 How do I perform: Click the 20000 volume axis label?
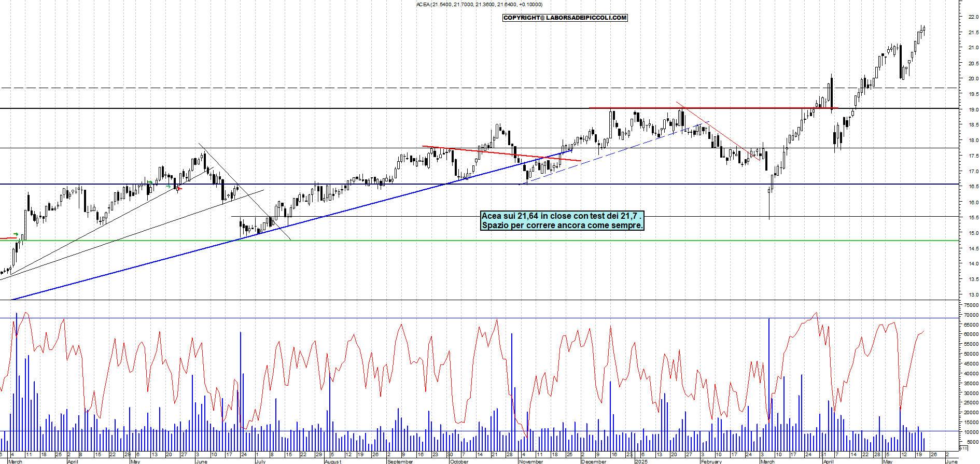(x=971, y=413)
